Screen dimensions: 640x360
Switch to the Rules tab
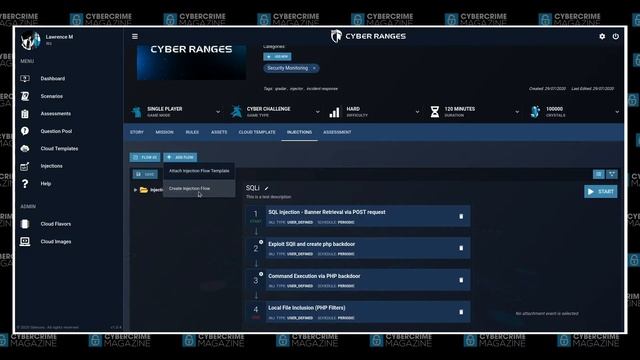tap(192, 132)
